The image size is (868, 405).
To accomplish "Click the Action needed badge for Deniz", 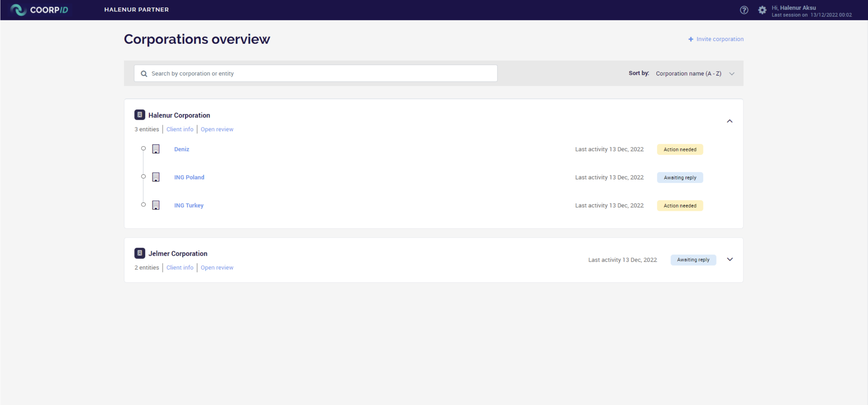I will coord(680,149).
